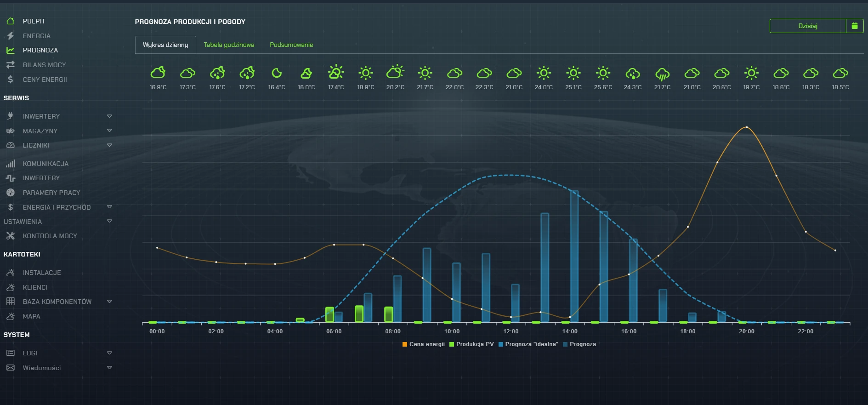Click the Komunikacja signal bars icon
868x405 pixels.
(10, 164)
